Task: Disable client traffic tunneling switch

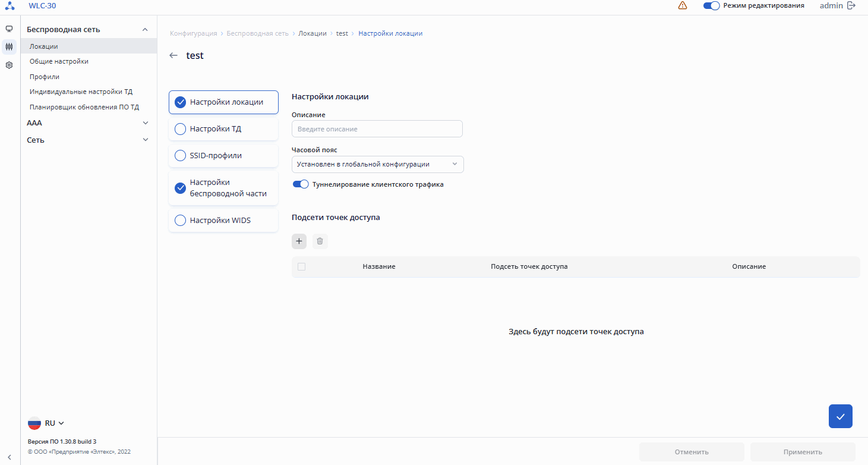Action: click(301, 184)
